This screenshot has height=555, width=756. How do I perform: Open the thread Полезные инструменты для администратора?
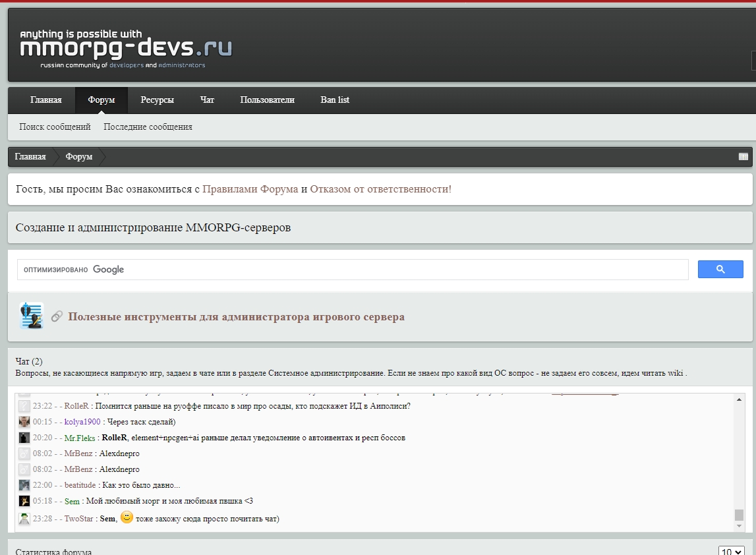point(234,317)
